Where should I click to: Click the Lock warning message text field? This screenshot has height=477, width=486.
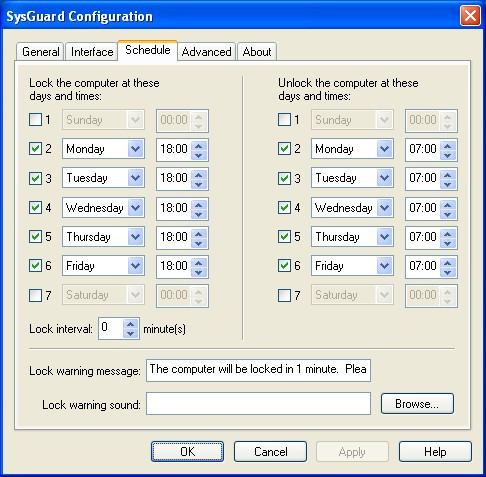(258, 370)
